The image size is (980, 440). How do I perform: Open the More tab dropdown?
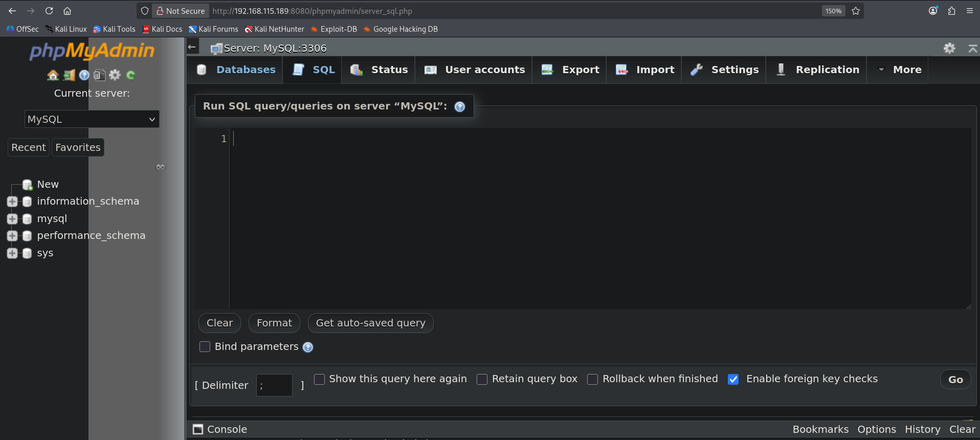(900, 70)
